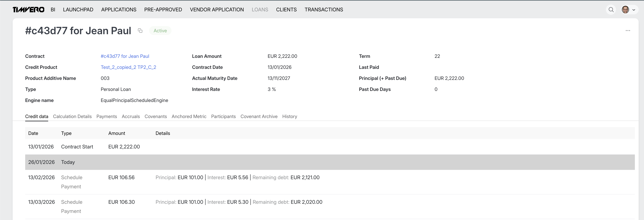644x220 pixels.
Task: Switch to the Payments tab
Action: coord(106,116)
